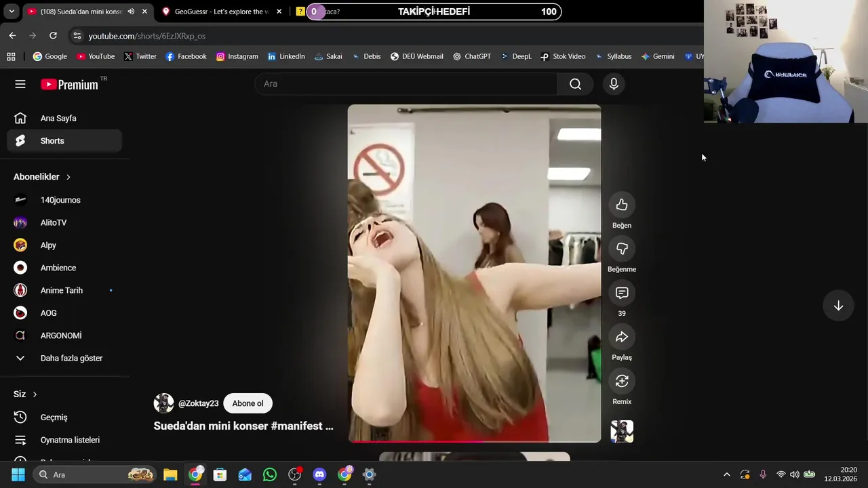This screenshot has width=868, height=488.
Task: Open the YouTube hamburger guide menu
Action: click(x=20, y=84)
